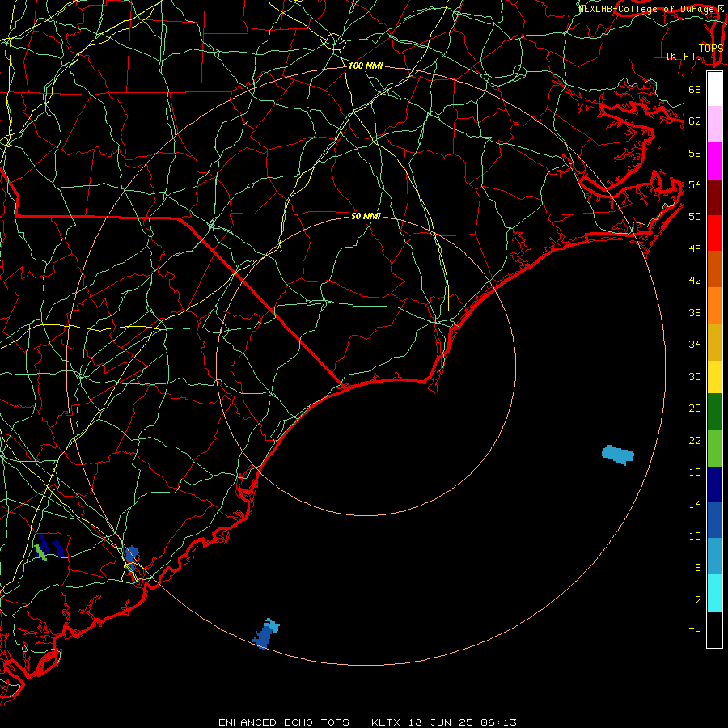Click the legend value 42
728x728 pixels.
[x=695, y=281]
